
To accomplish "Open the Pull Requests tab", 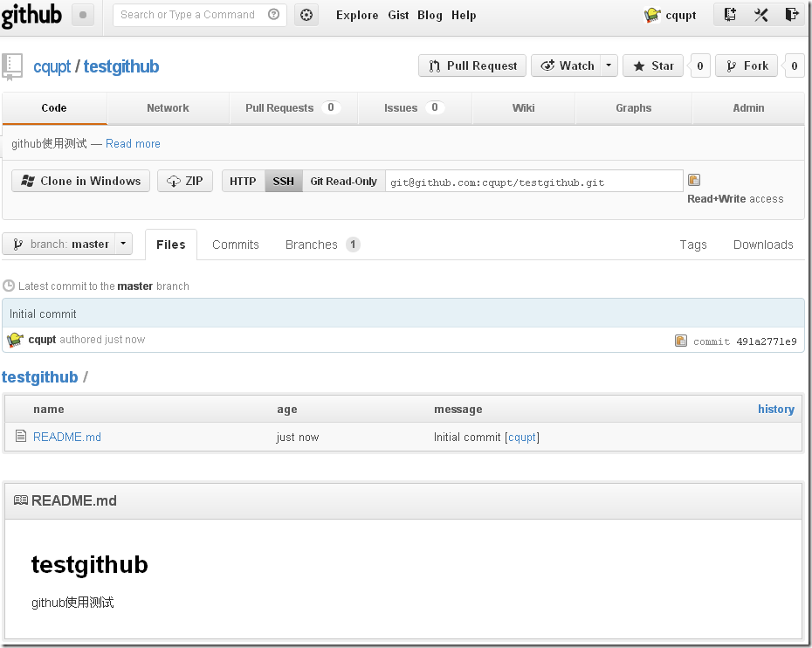I will 292,107.
